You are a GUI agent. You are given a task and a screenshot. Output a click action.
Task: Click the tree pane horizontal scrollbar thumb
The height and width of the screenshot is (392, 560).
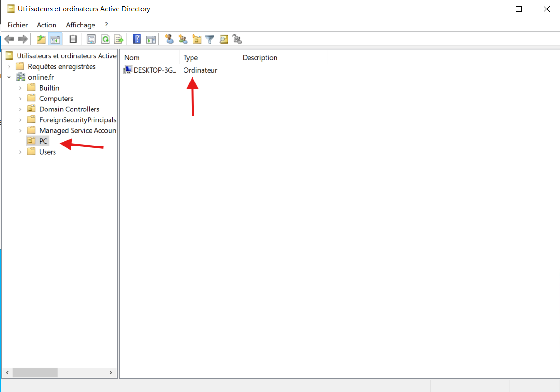[35, 373]
